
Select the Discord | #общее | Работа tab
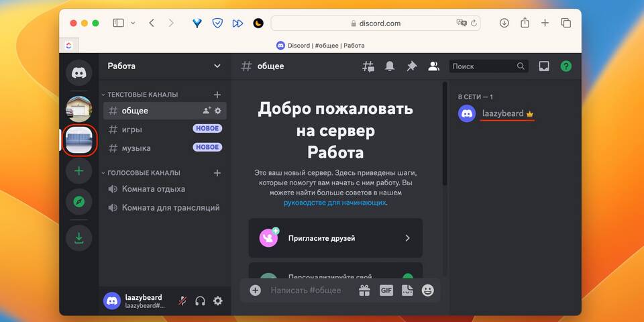321,46
